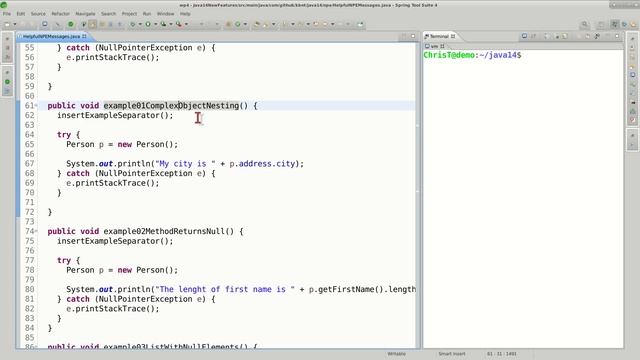Open the Help menu
640x360 pixels.
(185, 14)
